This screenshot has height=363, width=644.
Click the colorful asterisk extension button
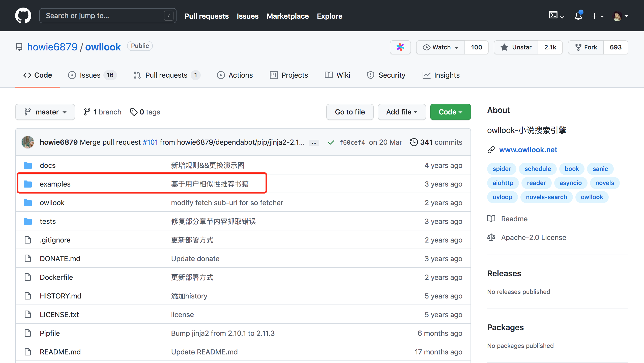point(400,47)
